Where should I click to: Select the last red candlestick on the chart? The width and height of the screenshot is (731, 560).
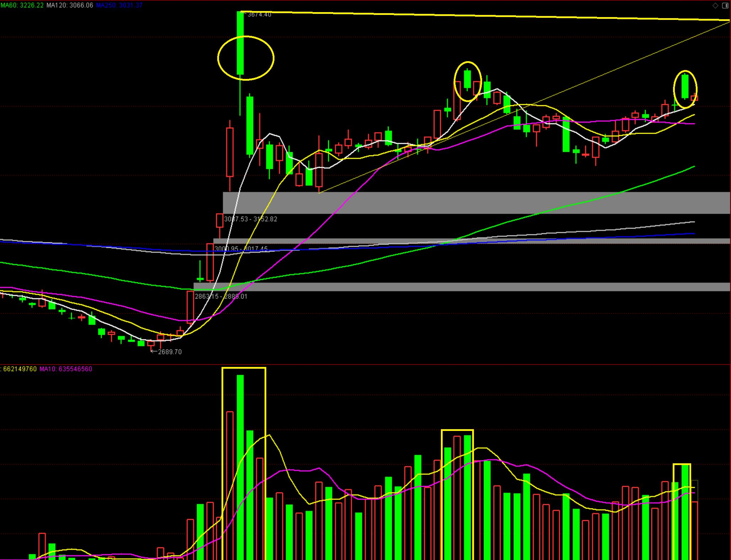[x=694, y=97]
